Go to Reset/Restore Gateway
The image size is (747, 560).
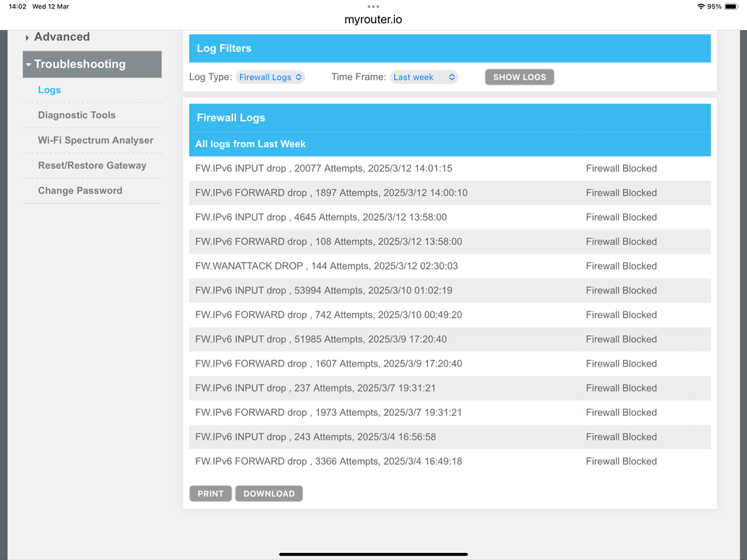92,166
